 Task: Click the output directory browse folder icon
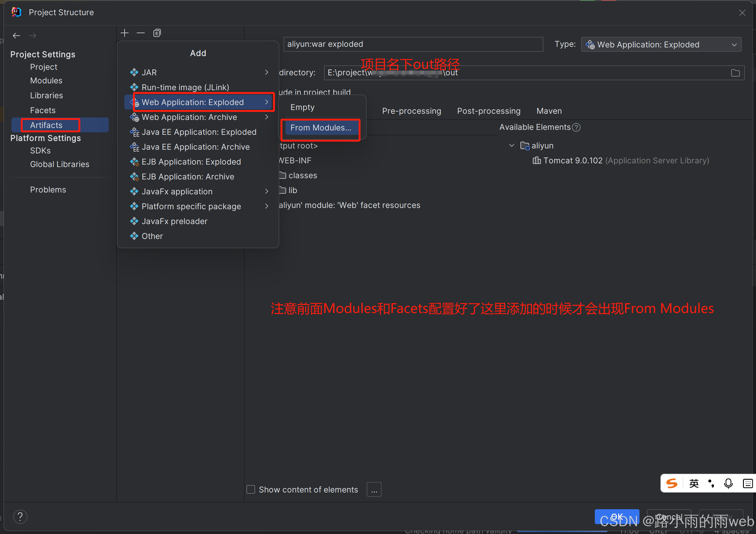pos(735,73)
